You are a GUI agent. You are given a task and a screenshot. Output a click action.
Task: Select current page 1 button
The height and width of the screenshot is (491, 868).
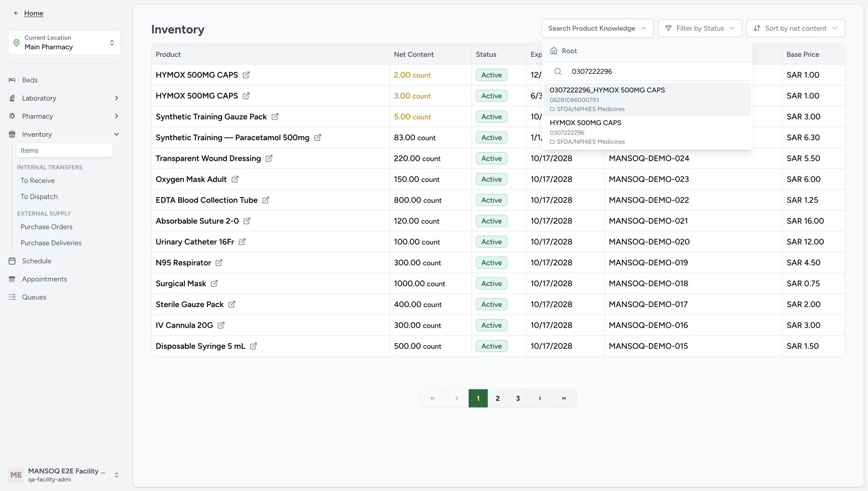478,398
